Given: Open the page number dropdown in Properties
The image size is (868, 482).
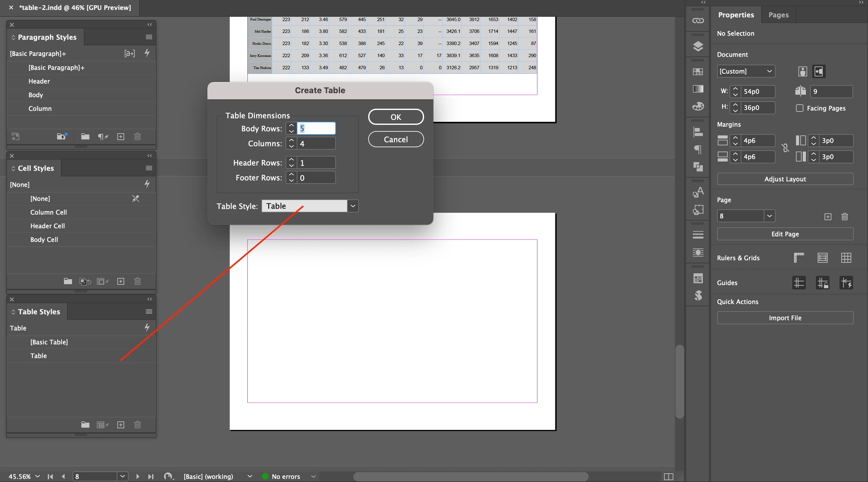Looking at the screenshot, I should coord(769,216).
